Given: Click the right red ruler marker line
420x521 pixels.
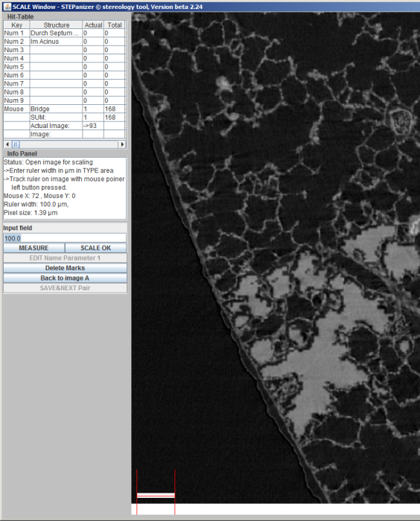Looking at the screenshot, I should click(174, 492).
